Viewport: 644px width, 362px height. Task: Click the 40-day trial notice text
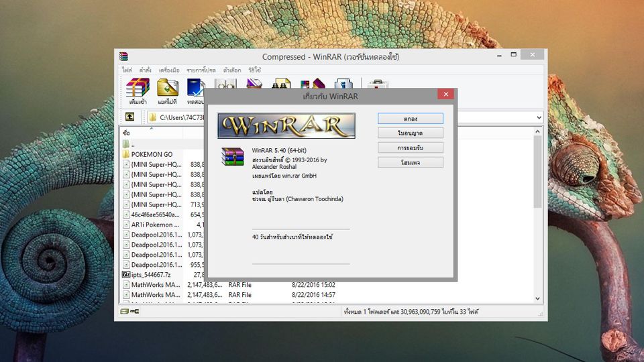[x=292, y=237]
